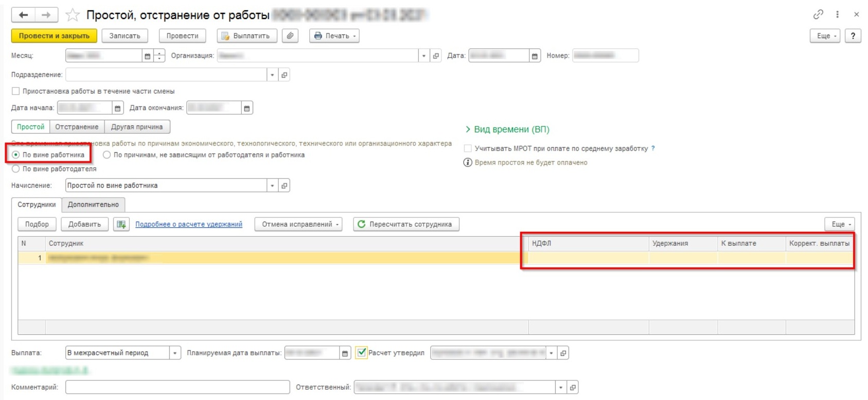Open calendar picker for Месяц field
Screen dimensions: 868x400
click(148, 56)
